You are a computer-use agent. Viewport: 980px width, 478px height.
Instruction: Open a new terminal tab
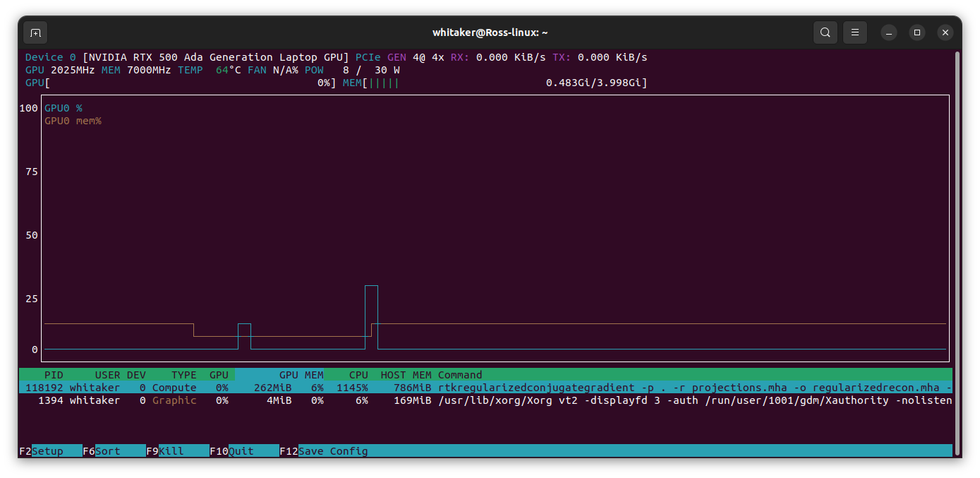[35, 32]
